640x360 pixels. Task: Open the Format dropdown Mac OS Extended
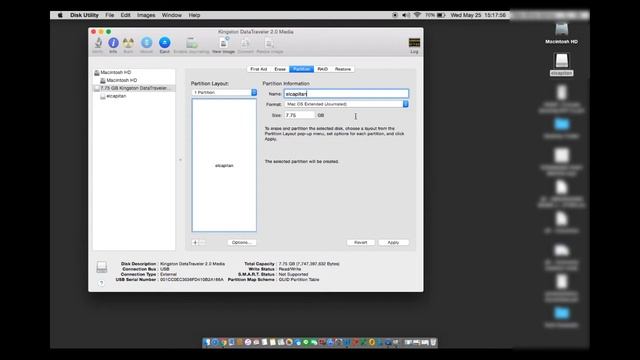pyautogui.click(x=347, y=104)
